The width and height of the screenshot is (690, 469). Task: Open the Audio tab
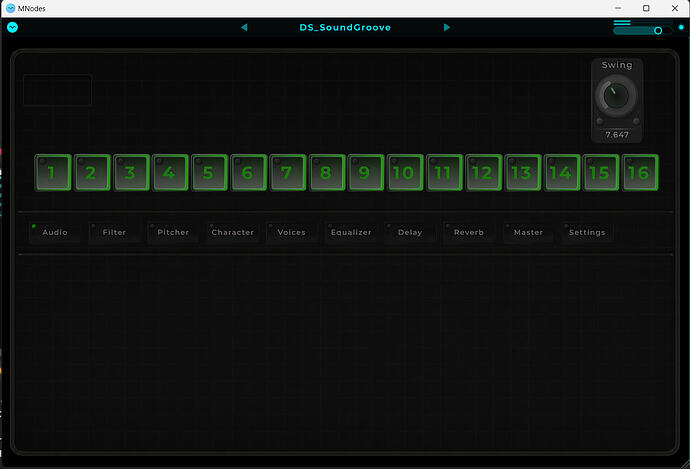point(55,232)
